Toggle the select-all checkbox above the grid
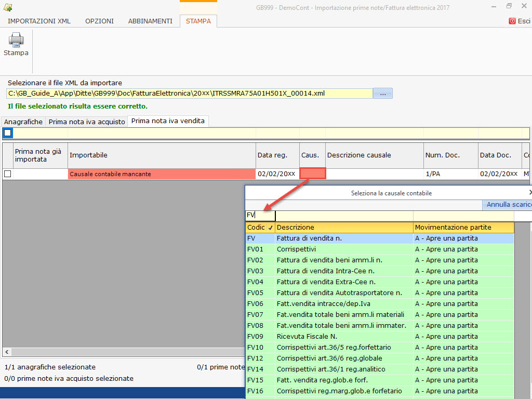The width and height of the screenshot is (532, 399). tap(8, 133)
